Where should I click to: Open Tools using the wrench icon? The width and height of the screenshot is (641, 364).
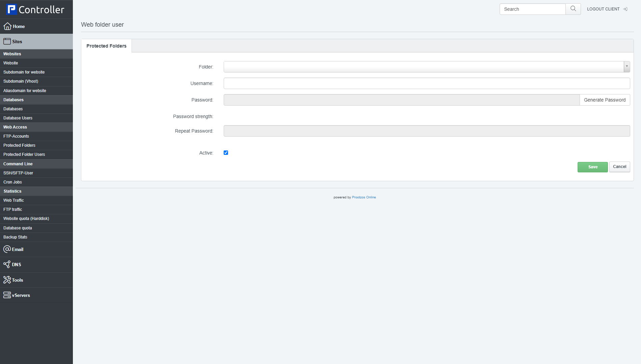click(7, 280)
